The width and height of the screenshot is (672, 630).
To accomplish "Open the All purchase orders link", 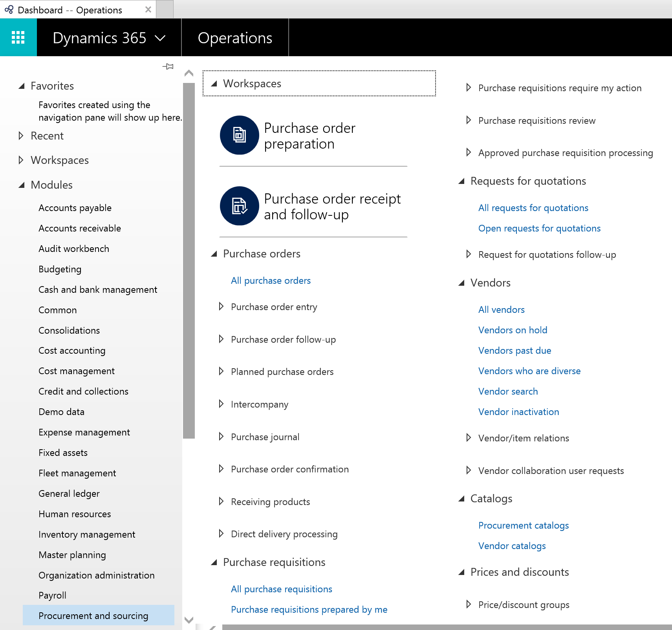I will pyautogui.click(x=271, y=281).
